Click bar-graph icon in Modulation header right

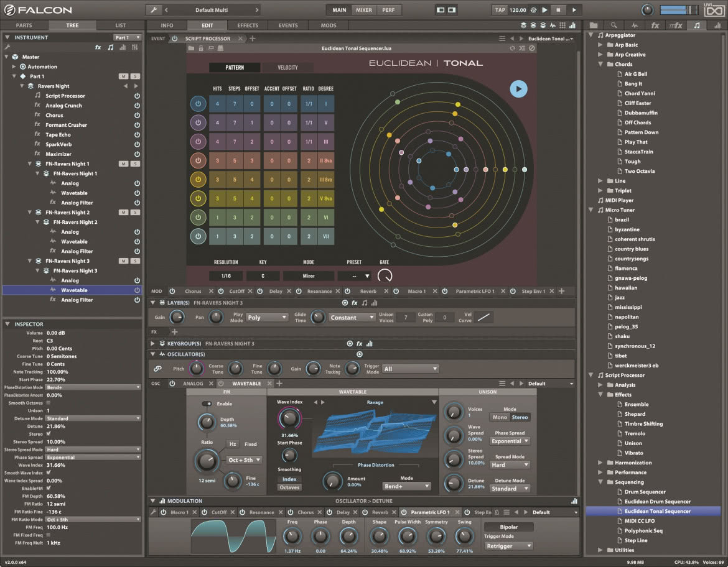(574, 501)
